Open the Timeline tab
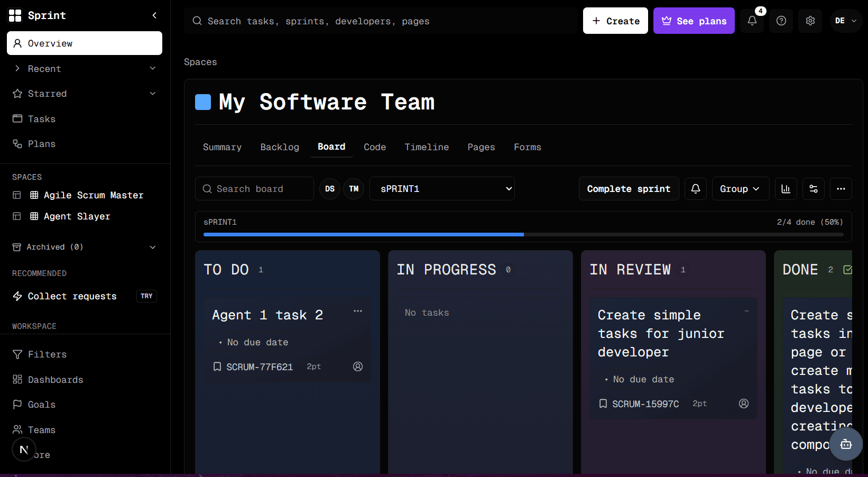868x477 pixels. tap(427, 147)
